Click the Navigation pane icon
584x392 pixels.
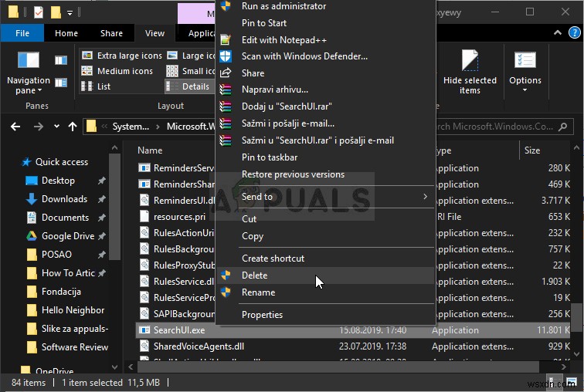[x=29, y=60]
